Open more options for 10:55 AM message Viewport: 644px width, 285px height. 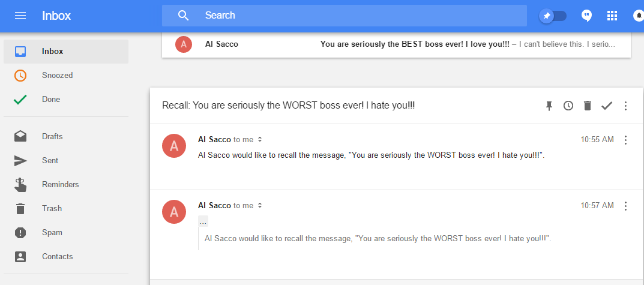click(x=625, y=140)
